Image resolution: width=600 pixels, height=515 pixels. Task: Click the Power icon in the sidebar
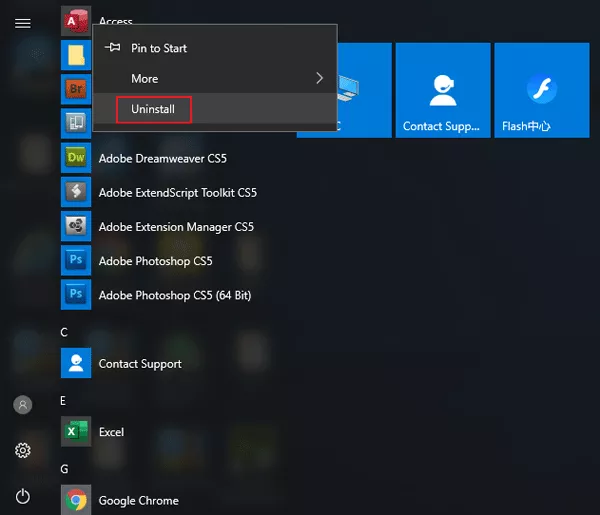tap(23, 496)
